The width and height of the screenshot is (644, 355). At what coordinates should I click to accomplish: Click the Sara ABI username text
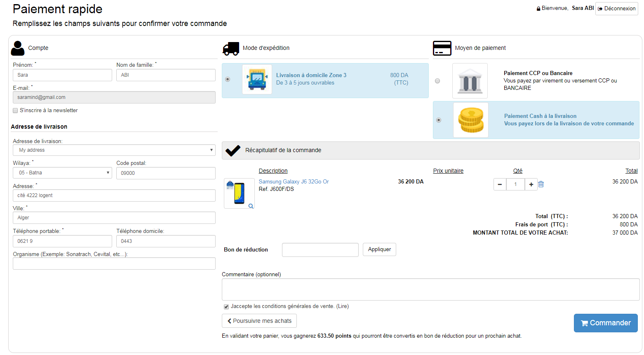(583, 8)
